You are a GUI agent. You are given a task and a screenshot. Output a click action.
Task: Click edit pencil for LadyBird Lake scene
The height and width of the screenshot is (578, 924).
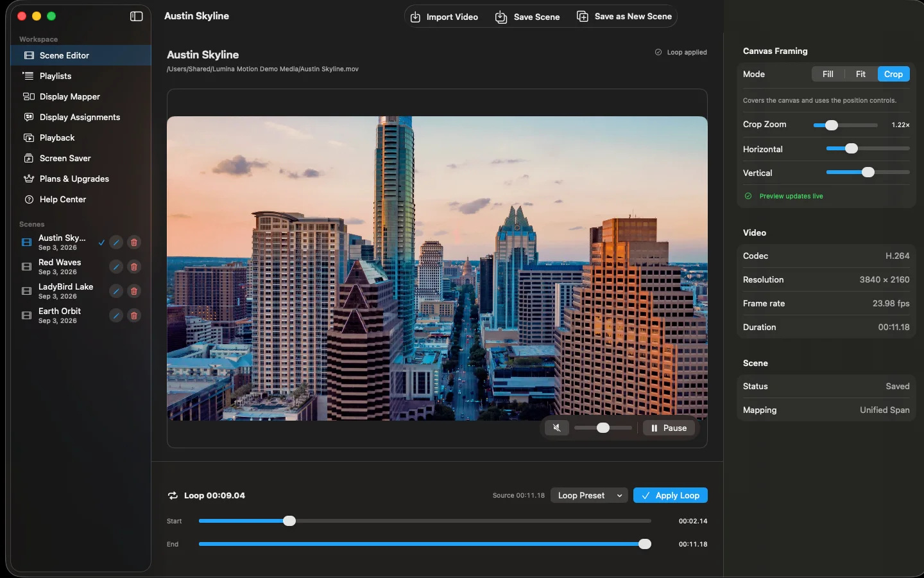tap(116, 291)
